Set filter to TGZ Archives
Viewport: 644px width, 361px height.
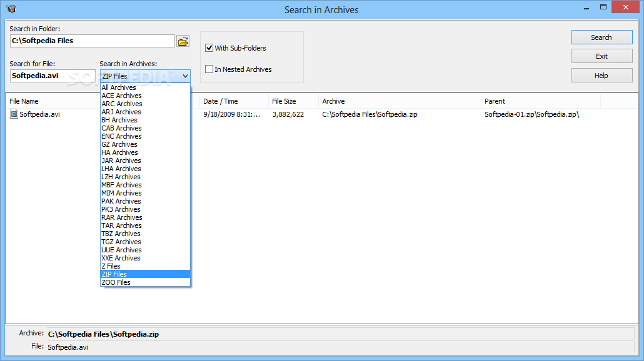146,242
